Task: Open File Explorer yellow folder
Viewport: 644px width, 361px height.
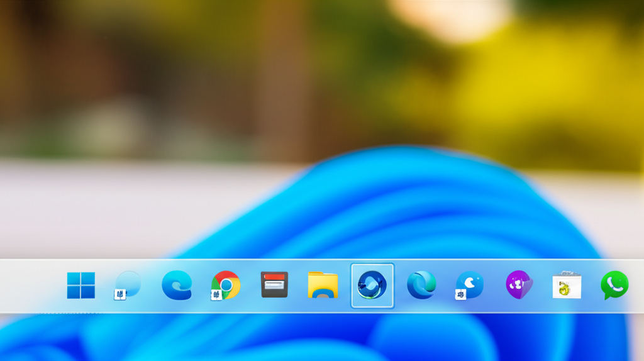Action: tap(323, 285)
